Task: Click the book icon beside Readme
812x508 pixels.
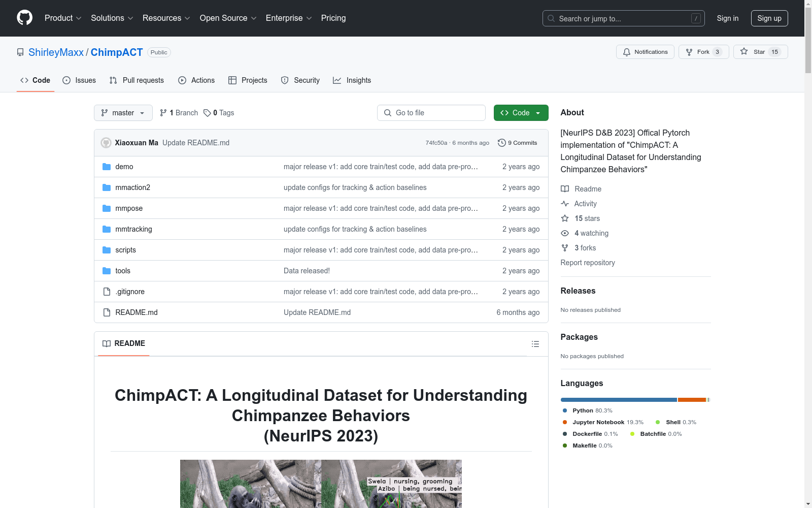Action: (x=565, y=189)
